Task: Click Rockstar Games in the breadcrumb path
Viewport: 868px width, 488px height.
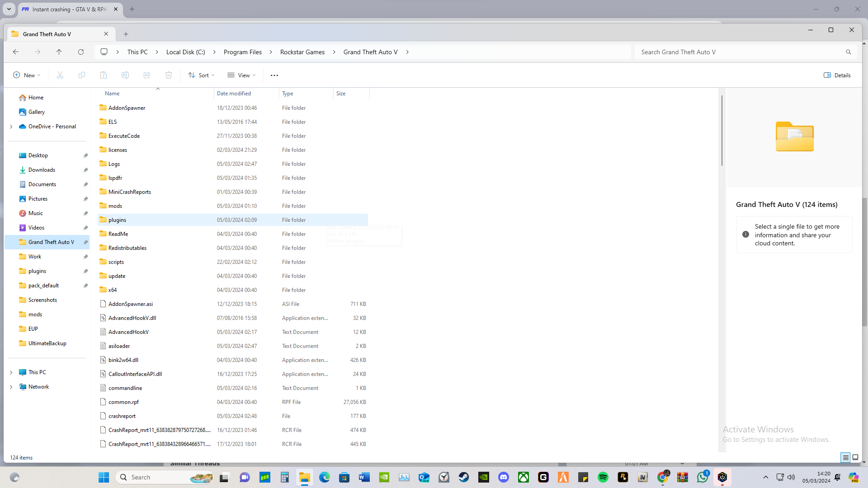Action: click(302, 52)
